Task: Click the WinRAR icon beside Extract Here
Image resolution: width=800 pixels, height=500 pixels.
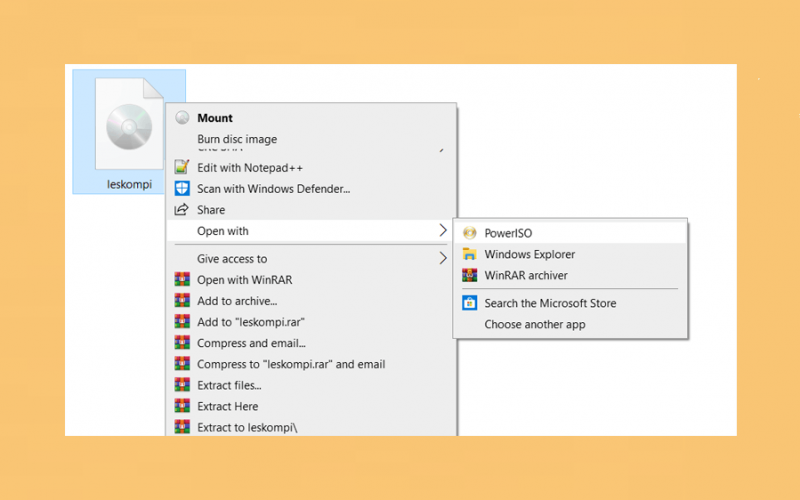Action: 182,406
